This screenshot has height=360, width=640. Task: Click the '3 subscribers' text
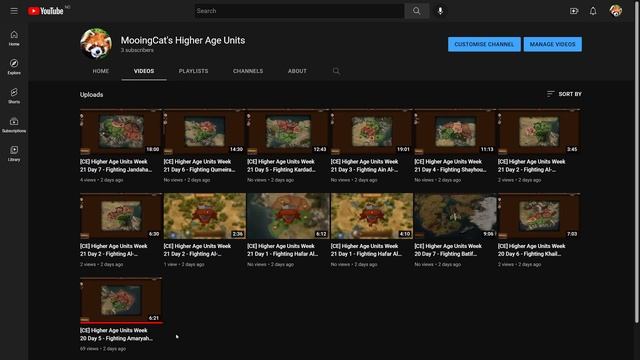click(x=137, y=50)
